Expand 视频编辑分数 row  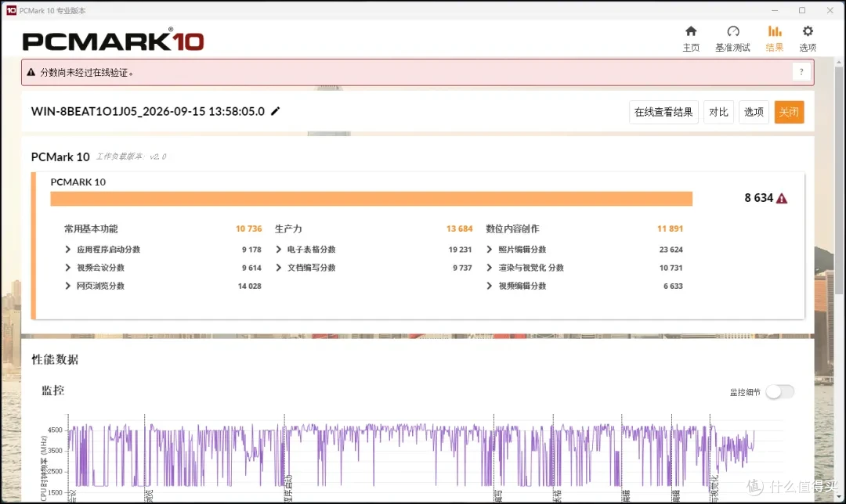(490, 286)
